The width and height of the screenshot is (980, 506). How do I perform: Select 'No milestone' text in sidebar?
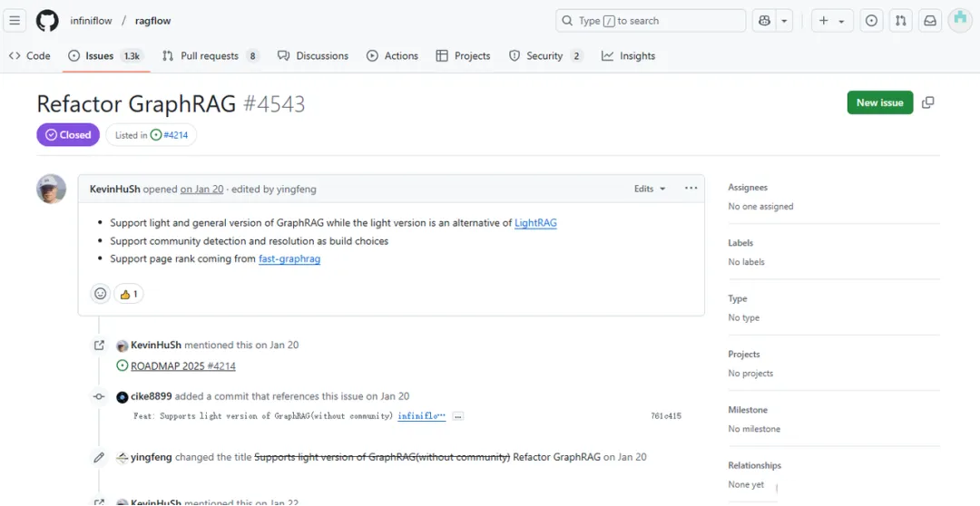pos(754,429)
